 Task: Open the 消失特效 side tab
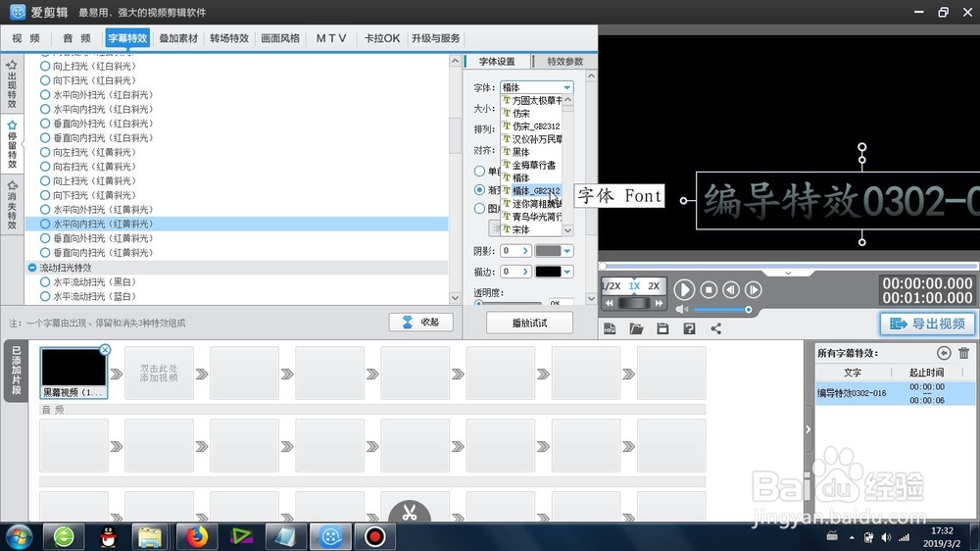click(x=12, y=205)
